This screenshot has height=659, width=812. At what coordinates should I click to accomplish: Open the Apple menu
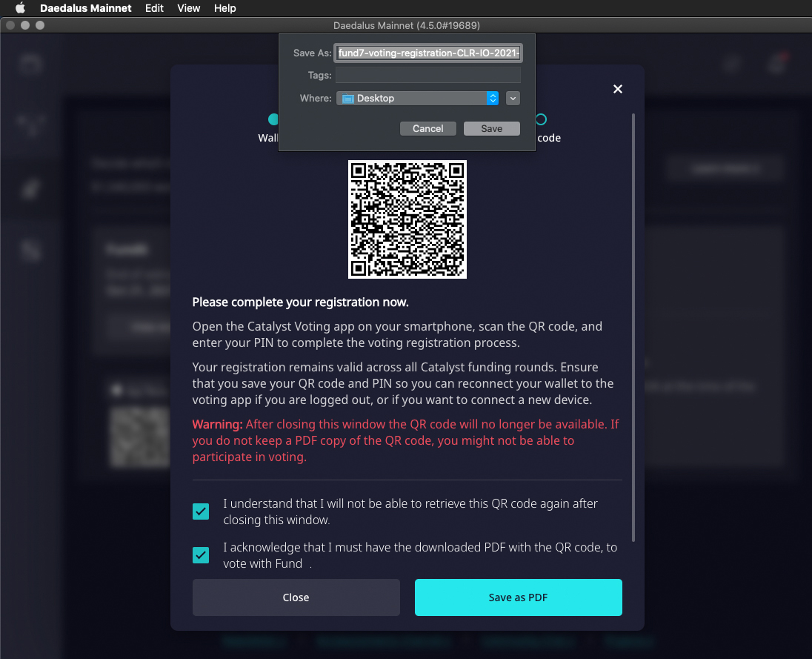20,8
